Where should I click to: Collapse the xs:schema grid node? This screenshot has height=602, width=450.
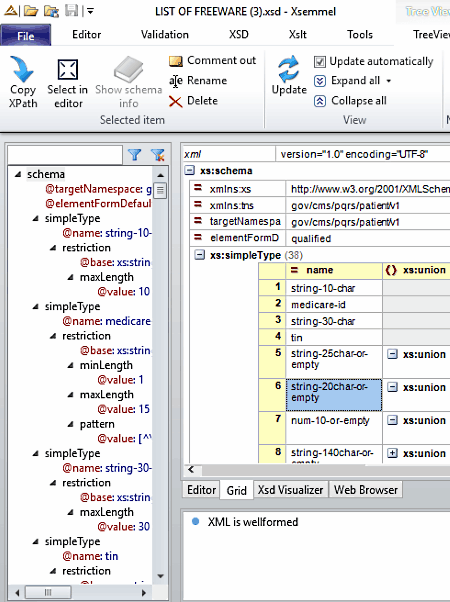pos(189,170)
